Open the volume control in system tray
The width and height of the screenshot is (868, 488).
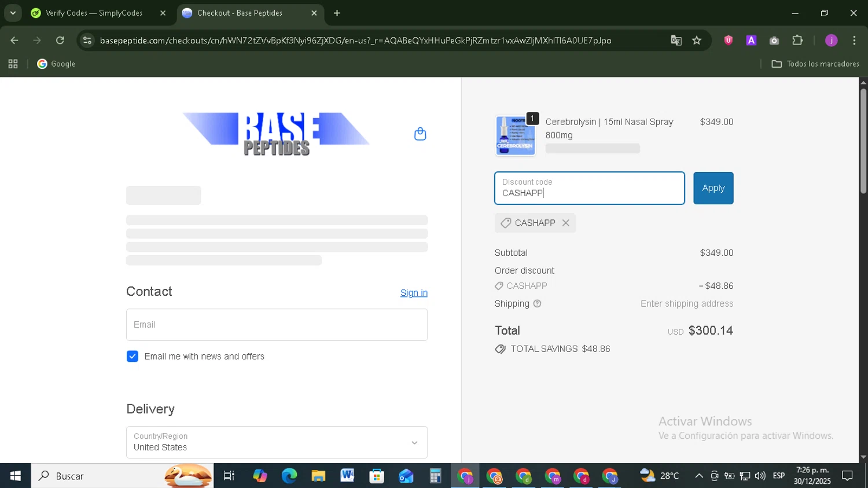pyautogui.click(x=760, y=476)
